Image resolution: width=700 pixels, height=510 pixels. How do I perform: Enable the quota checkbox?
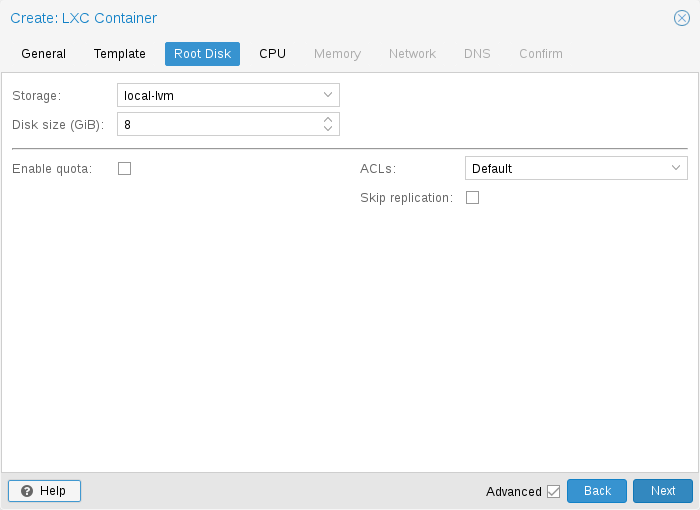pyautogui.click(x=125, y=169)
